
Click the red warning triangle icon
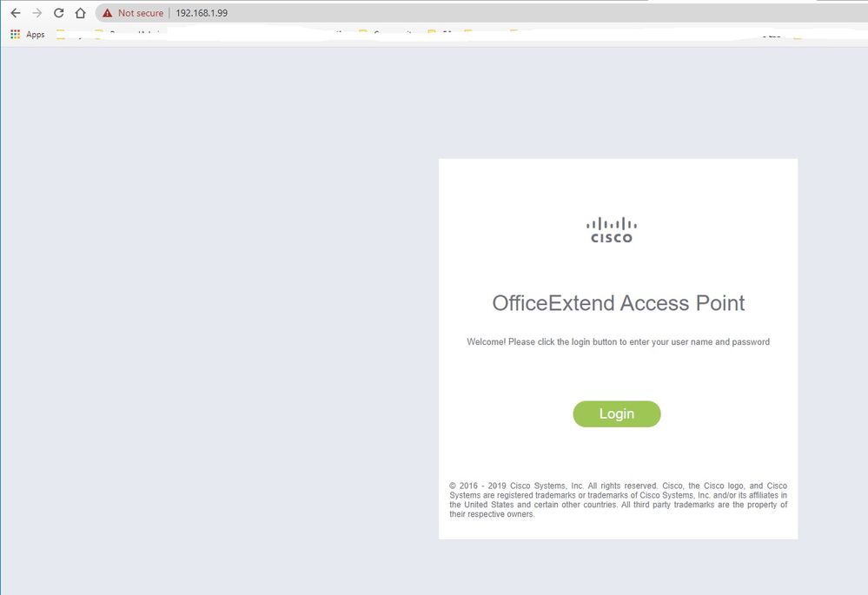tap(108, 13)
